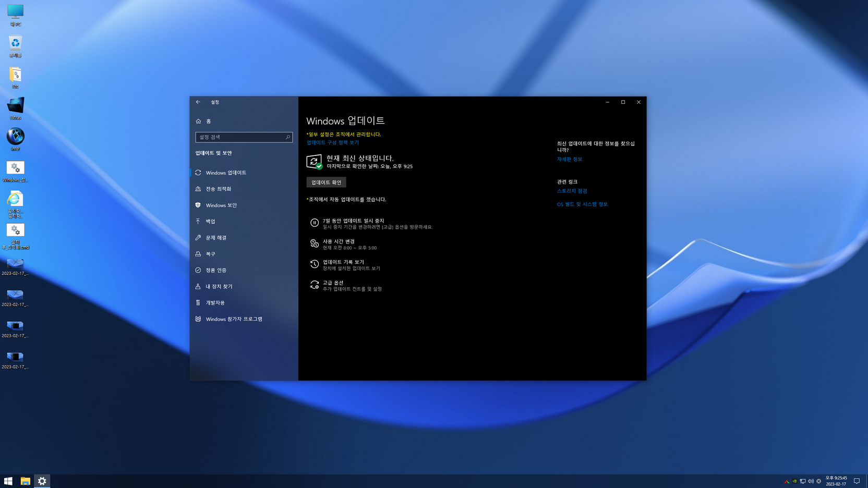The height and width of the screenshot is (488, 868).
Task: Open File Explorer from the taskbar
Action: (25, 481)
